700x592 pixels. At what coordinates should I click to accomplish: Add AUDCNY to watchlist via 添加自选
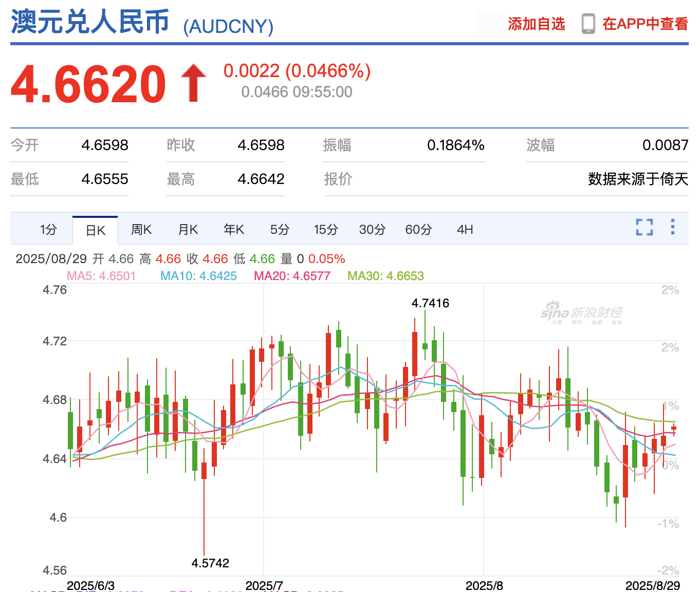pyautogui.click(x=536, y=24)
